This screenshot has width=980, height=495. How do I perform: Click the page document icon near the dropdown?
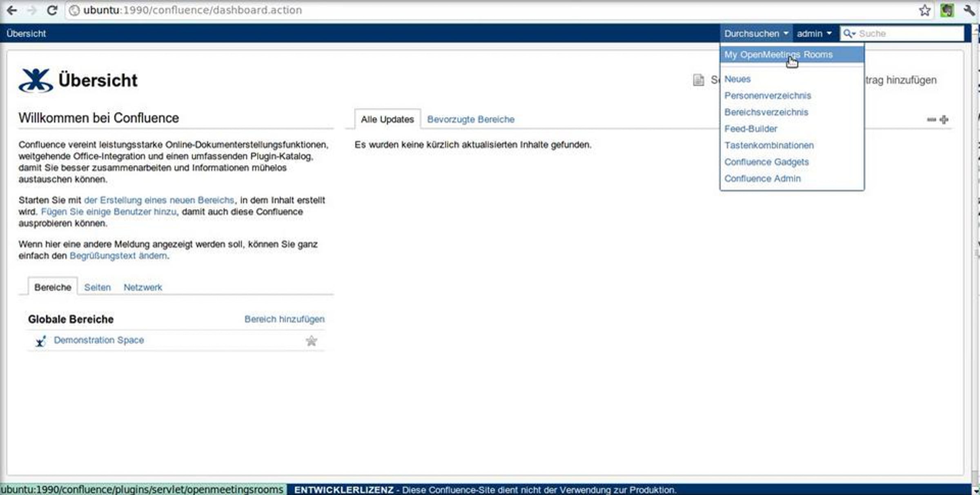pos(698,80)
